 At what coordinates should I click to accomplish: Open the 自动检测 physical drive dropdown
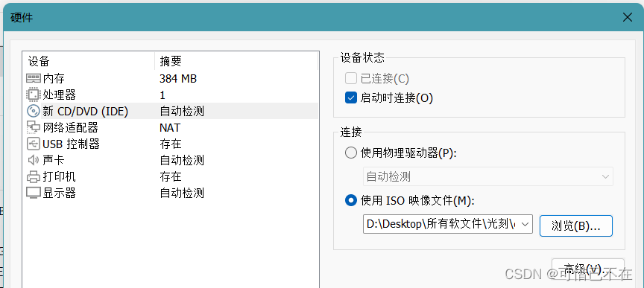(488, 176)
